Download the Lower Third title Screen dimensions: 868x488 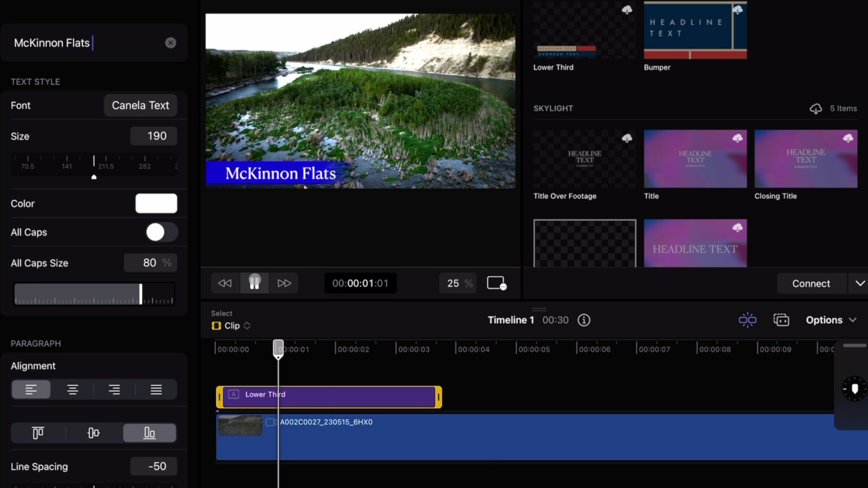click(x=627, y=10)
